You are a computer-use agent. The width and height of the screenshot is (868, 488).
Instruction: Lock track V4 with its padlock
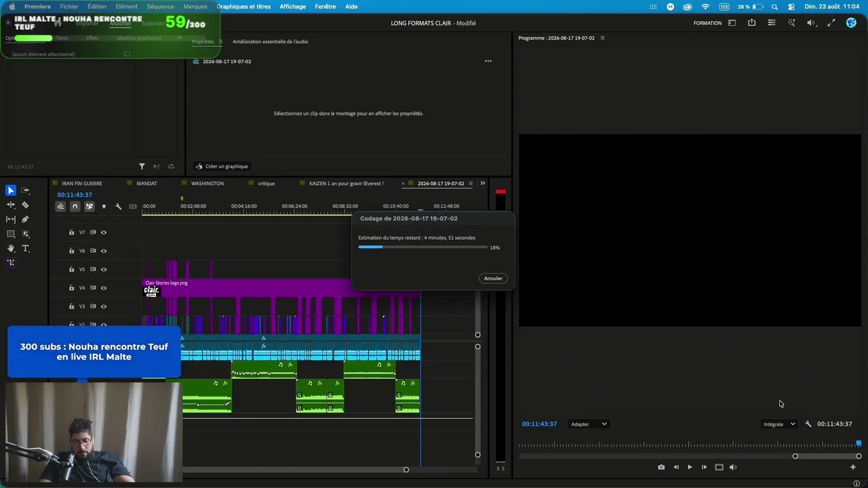point(71,288)
